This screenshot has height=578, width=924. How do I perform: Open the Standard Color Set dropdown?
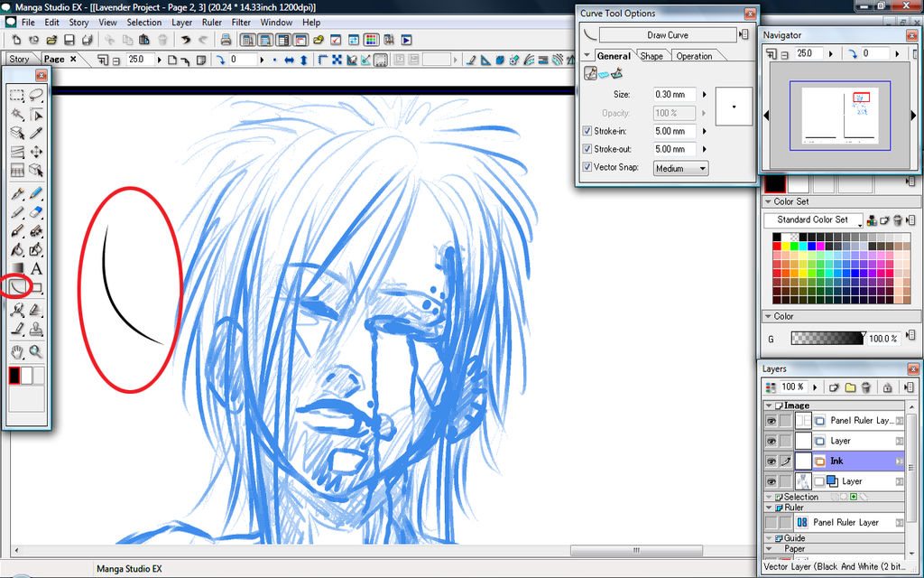click(813, 219)
